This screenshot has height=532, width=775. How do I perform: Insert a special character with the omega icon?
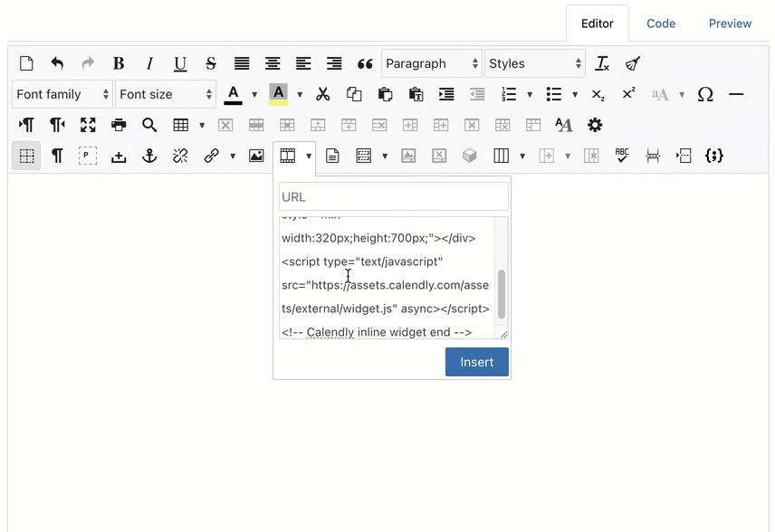[705, 94]
